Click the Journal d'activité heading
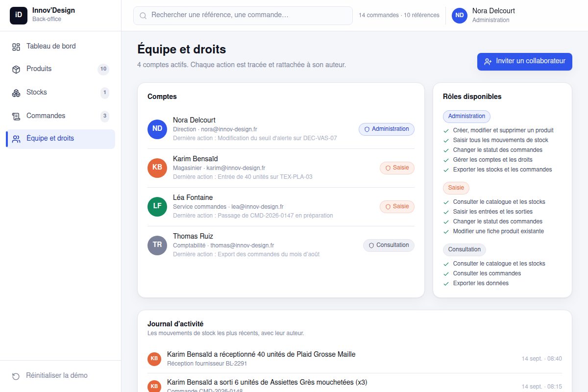The height and width of the screenshot is (392, 588). [x=175, y=324]
